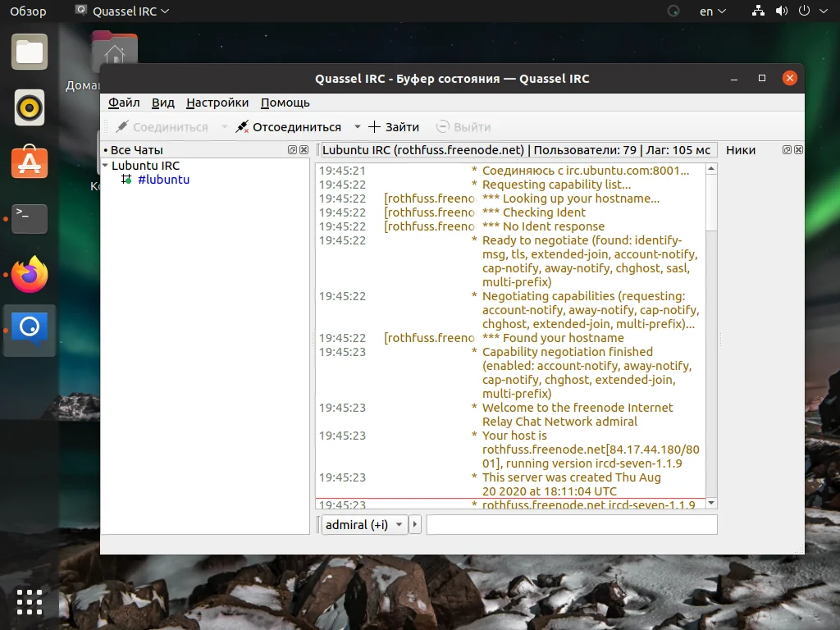Open the Помощь menu
840x630 pixels.
point(285,103)
